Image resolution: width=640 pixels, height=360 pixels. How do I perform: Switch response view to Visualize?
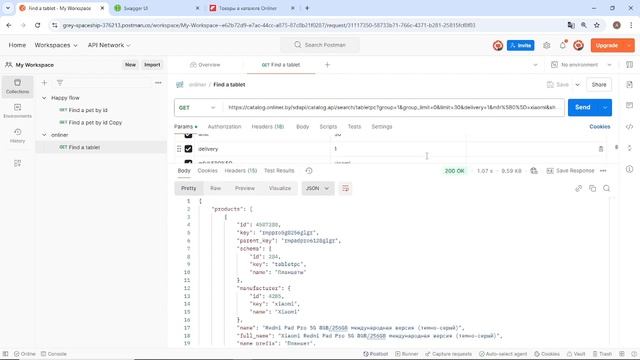[x=280, y=188]
